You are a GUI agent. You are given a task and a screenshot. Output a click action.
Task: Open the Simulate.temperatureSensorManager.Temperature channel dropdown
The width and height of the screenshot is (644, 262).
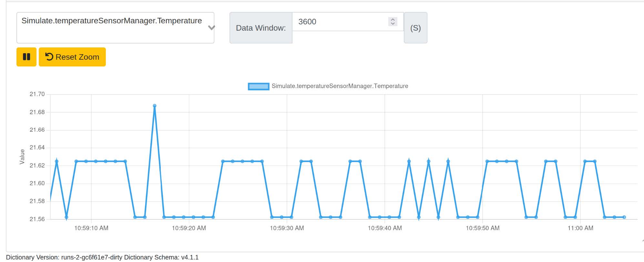pyautogui.click(x=115, y=28)
